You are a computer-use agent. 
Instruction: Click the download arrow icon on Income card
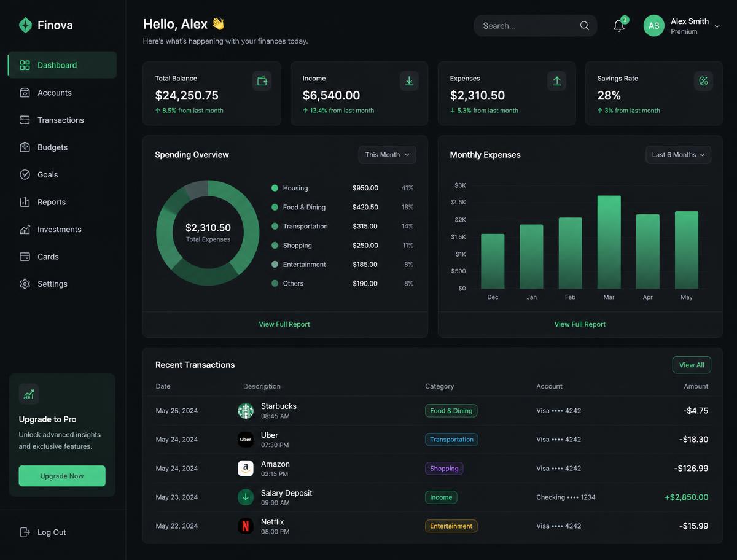pos(410,81)
